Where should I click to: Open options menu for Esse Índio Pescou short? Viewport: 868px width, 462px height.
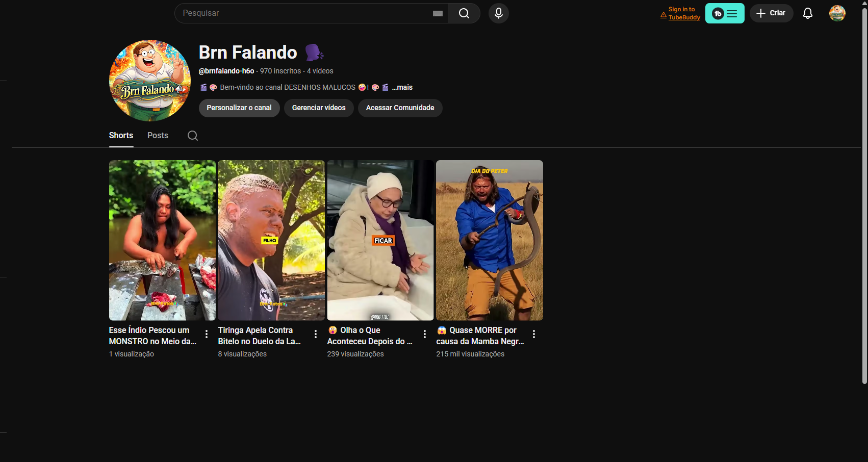pyautogui.click(x=207, y=334)
